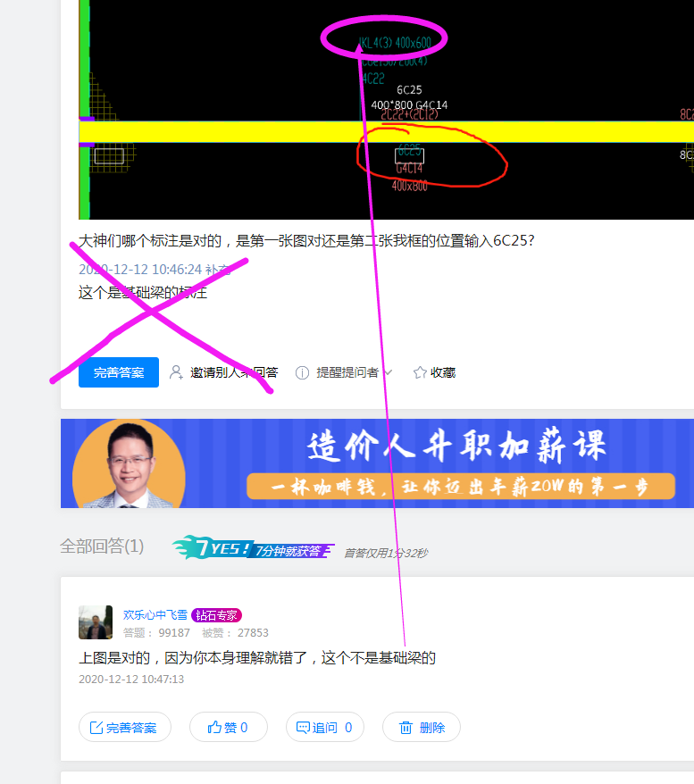Image resolution: width=694 pixels, height=784 pixels.
Task: Click the 赞 0 like button
Action: pyautogui.click(x=229, y=727)
